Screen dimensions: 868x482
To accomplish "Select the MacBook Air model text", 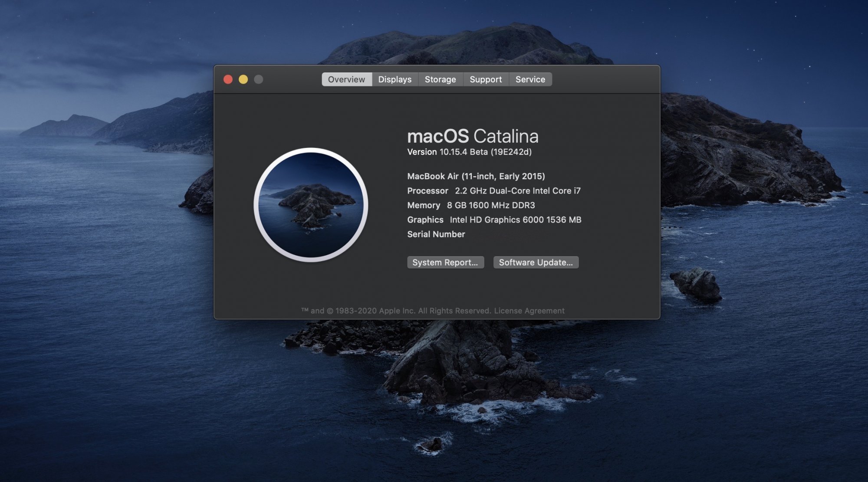I will tap(476, 176).
